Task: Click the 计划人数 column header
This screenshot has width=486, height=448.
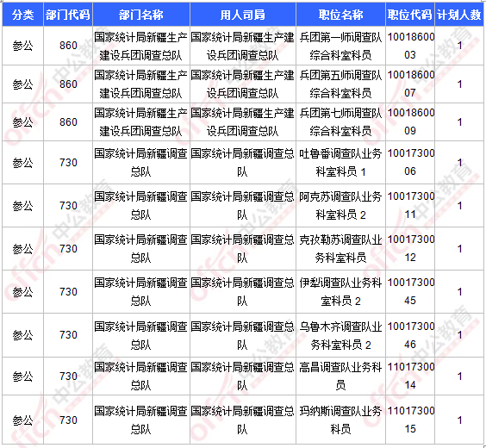Action: tap(459, 15)
